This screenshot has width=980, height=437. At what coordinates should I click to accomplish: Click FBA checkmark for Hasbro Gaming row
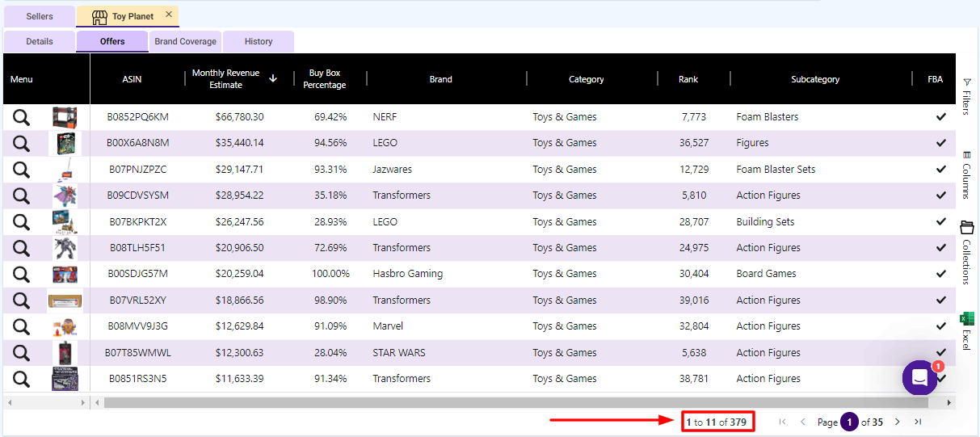tap(941, 274)
